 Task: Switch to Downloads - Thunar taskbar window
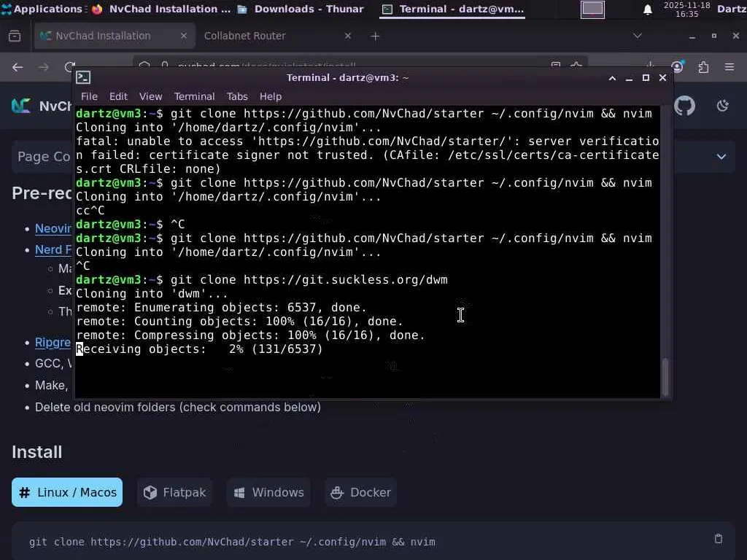[x=301, y=9]
